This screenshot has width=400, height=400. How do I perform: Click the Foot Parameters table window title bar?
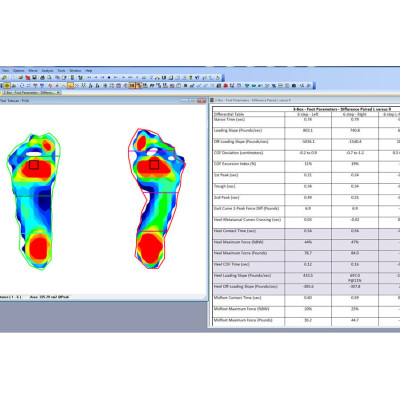coord(305,100)
